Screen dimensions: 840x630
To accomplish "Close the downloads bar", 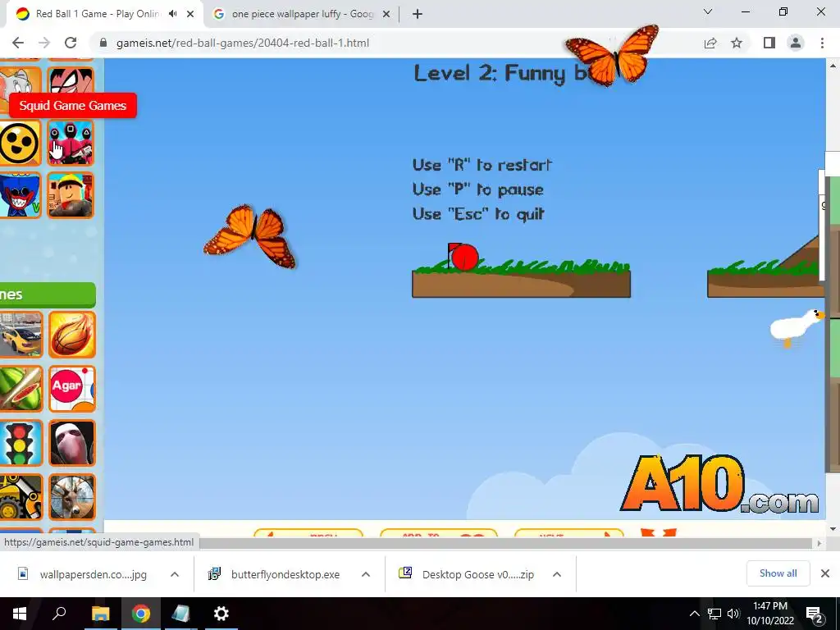I will 825,573.
